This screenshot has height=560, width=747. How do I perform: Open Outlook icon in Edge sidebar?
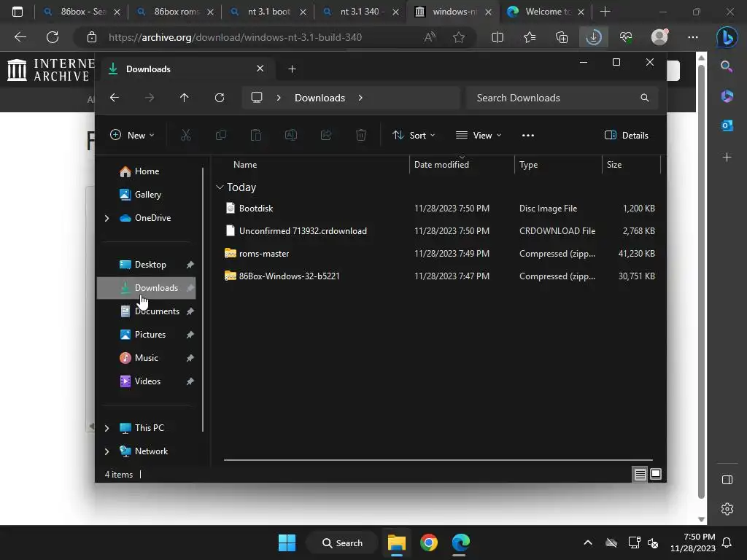(x=727, y=125)
